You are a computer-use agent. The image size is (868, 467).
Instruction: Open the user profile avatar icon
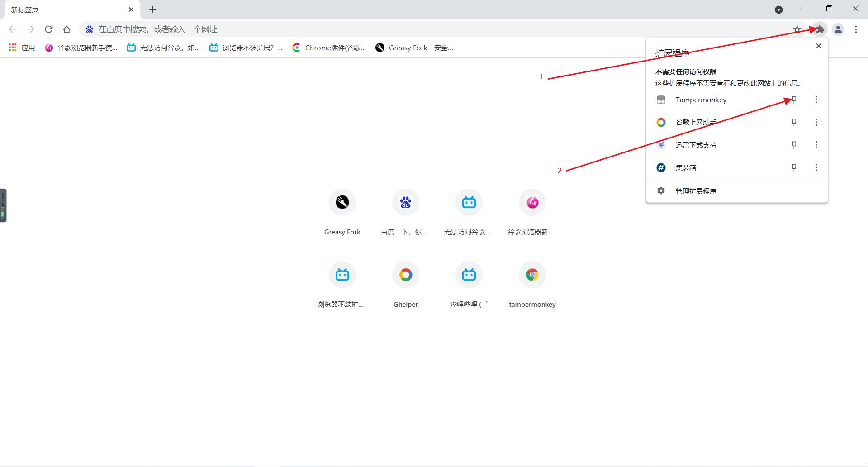(838, 29)
